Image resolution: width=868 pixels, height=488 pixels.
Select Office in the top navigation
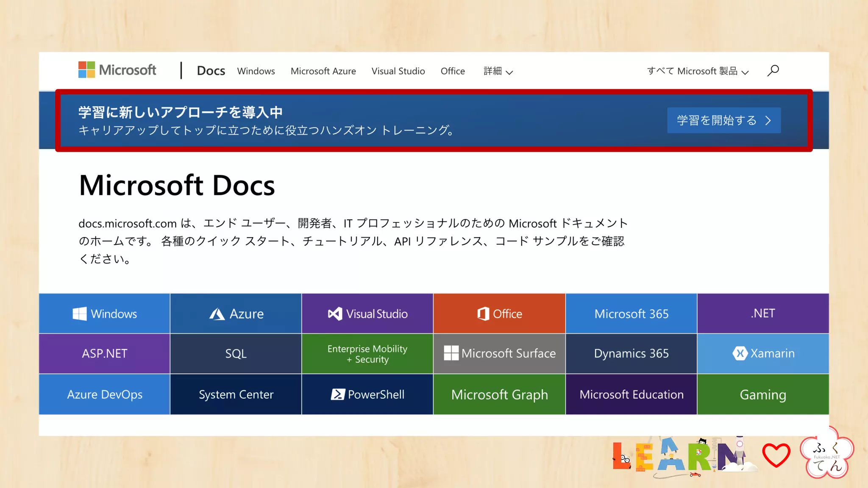click(453, 71)
